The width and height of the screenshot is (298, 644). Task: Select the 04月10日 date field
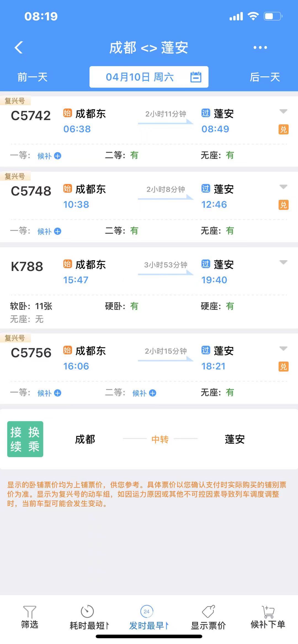click(x=140, y=77)
